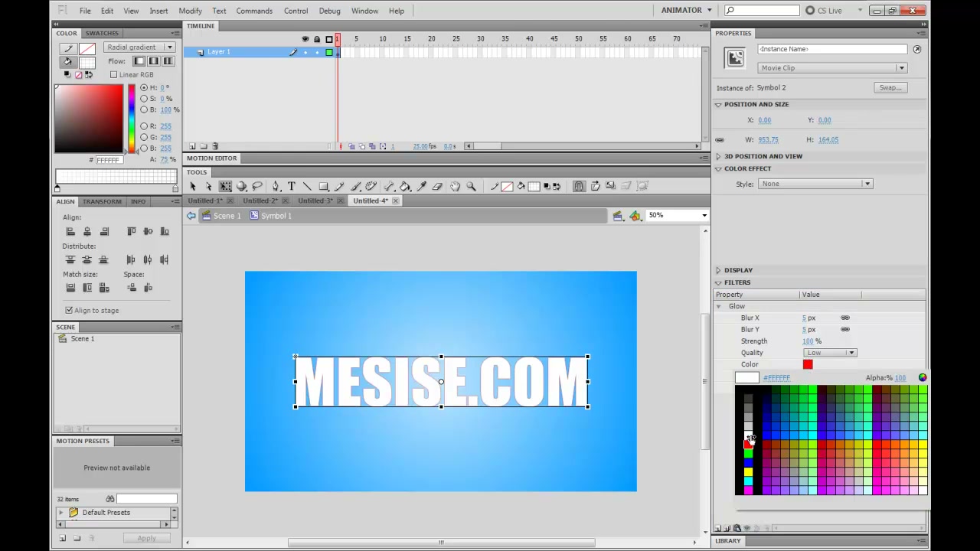Image resolution: width=980 pixels, height=551 pixels.
Task: Activate the Hand tool
Action: 455,186
